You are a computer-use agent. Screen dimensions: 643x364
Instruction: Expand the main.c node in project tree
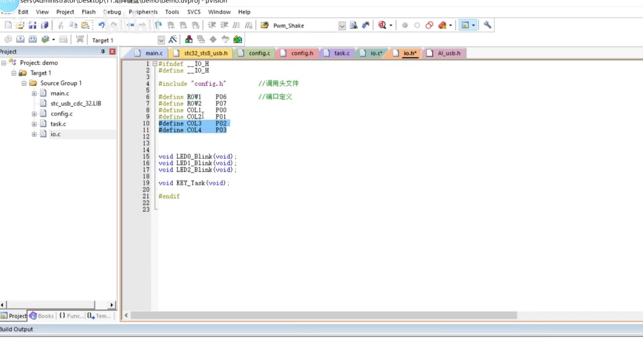pos(34,93)
